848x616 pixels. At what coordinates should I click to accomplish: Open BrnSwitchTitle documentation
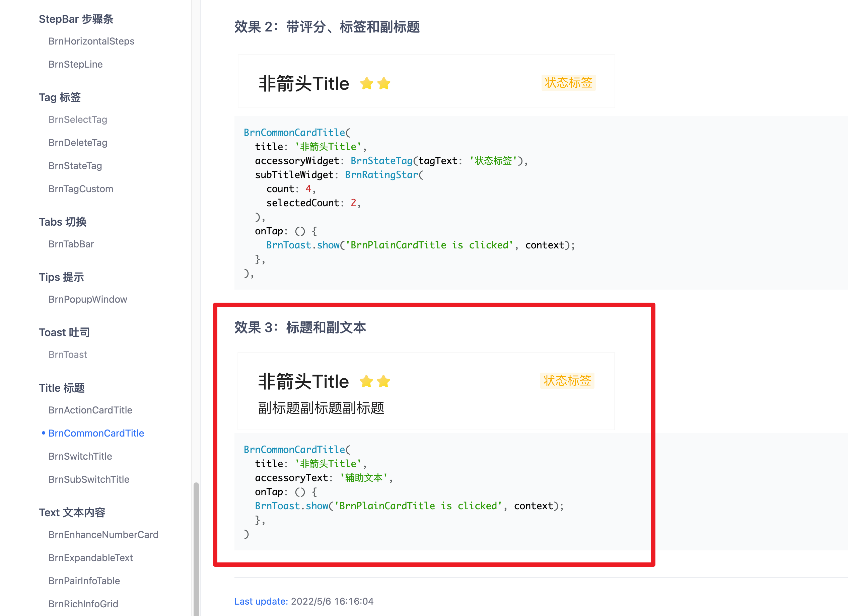pyautogui.click(x=80, y=456)
